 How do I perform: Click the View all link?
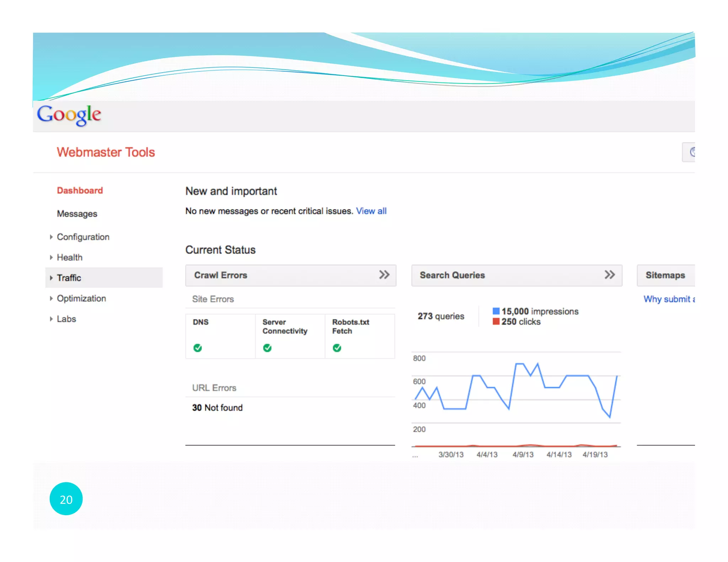point(371,211)
